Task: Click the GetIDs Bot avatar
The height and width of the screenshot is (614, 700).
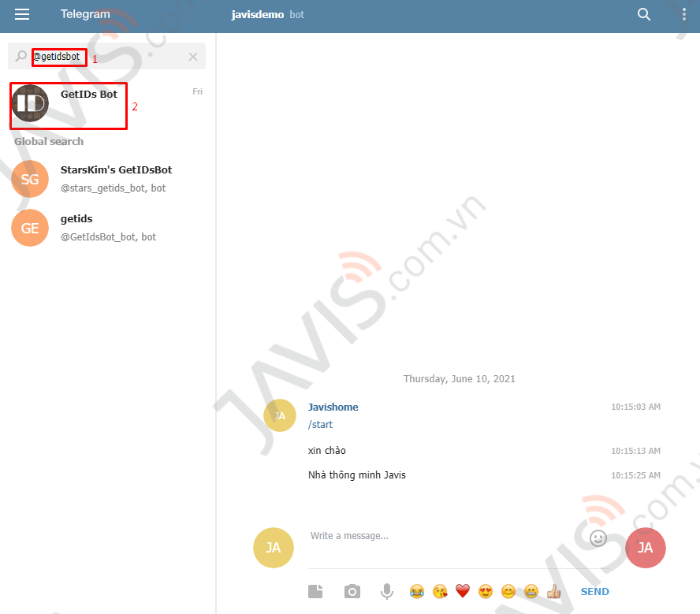Action: point(30,103)
